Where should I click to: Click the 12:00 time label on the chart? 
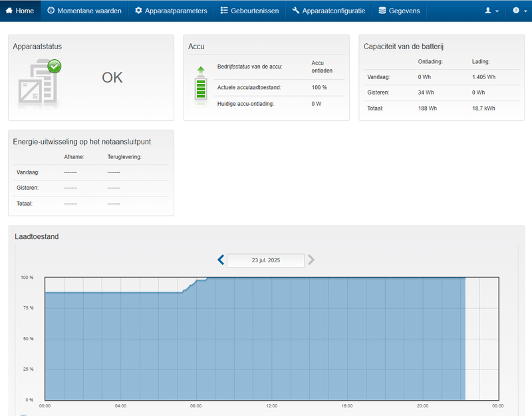[272, 406]
